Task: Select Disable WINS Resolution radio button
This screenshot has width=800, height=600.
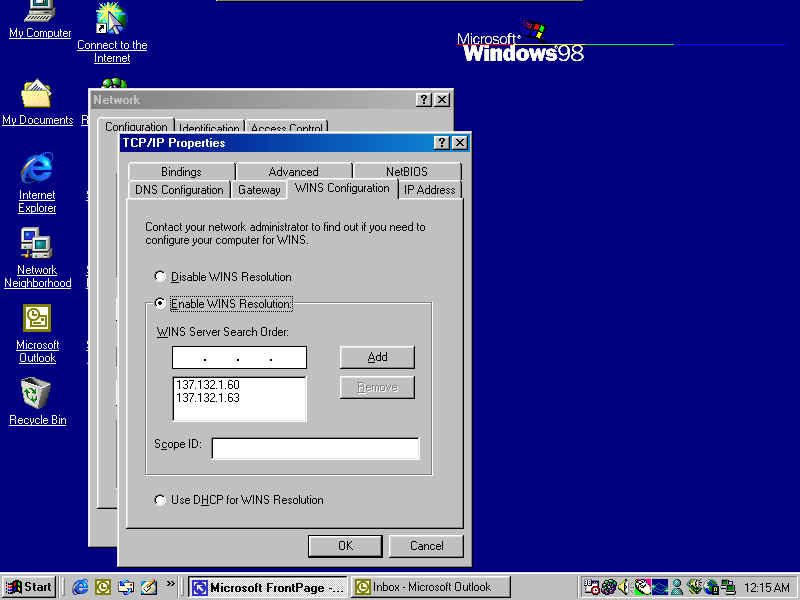Action: coord(160,277)
